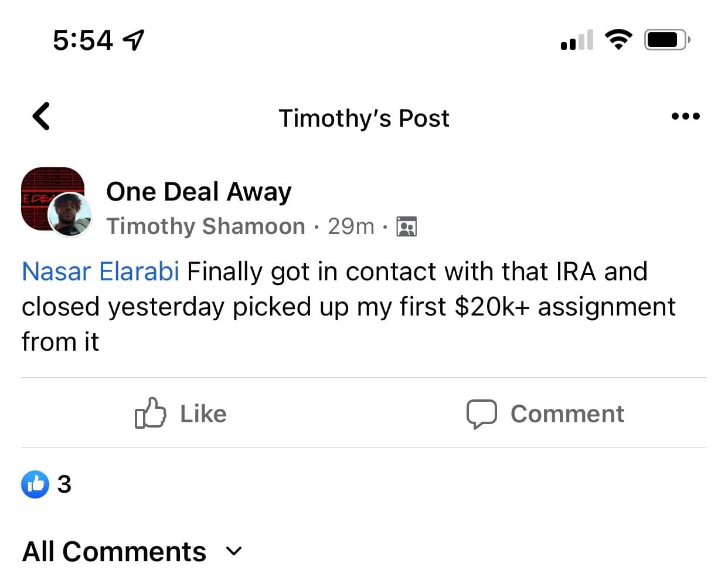Image resolution: width=728 pixels, height=573 pixels.
Task: Open the three-dot more options menu
Action: pyautogui.click(x=685, y=116)
